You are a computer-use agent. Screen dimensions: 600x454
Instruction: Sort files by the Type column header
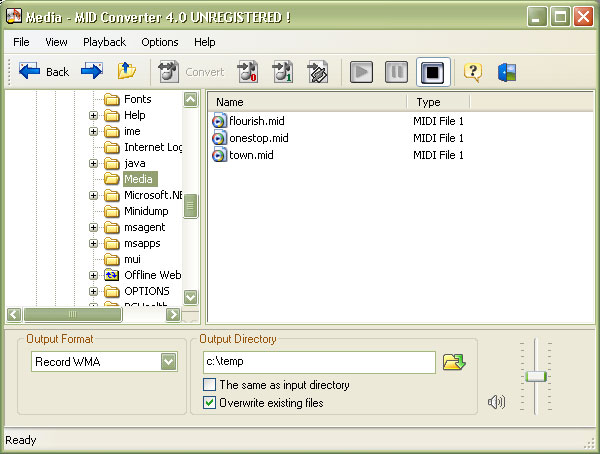coord(439,102)
